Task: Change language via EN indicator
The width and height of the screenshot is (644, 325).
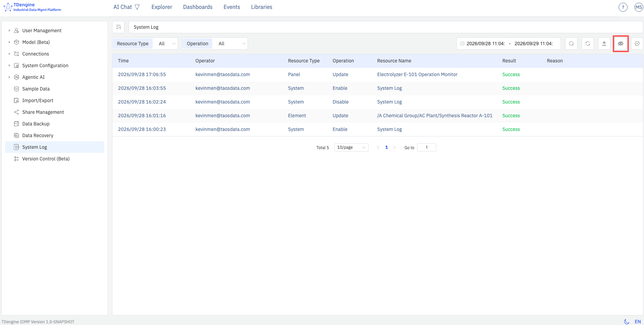Action: [638, 322]
